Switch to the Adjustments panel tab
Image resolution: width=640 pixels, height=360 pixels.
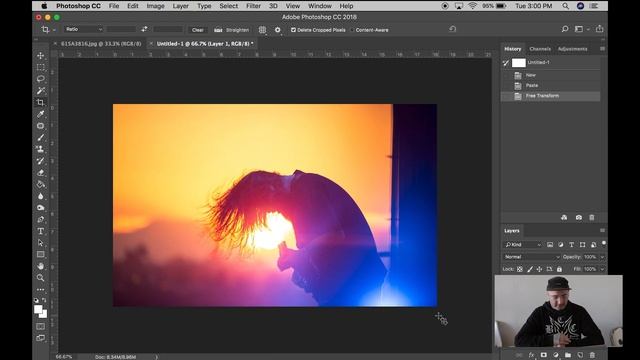coord(572,49)
